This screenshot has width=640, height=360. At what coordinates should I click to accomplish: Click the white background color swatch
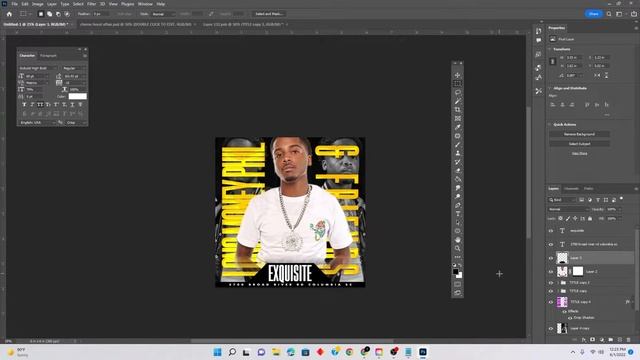tap(460, 276)
